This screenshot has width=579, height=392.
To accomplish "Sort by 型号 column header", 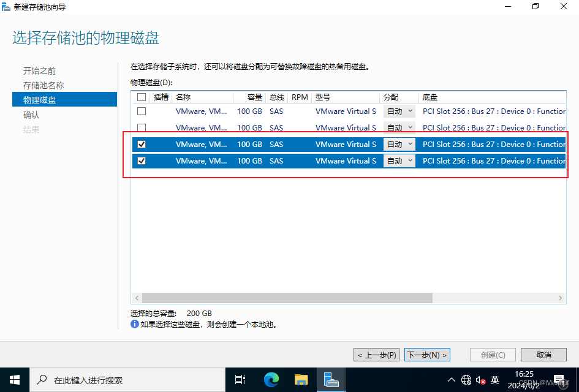I will pos(346,97).
